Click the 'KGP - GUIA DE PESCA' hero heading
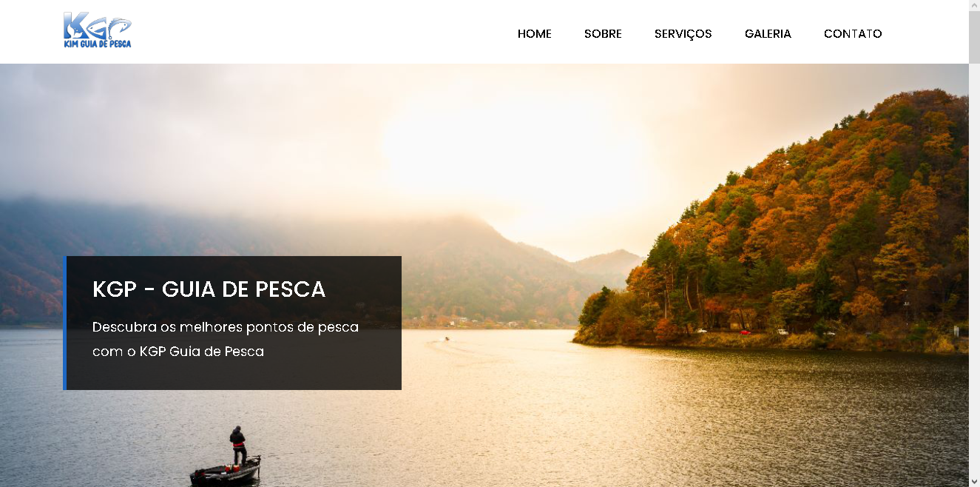980x487 pixels. (x=209, y=289)
